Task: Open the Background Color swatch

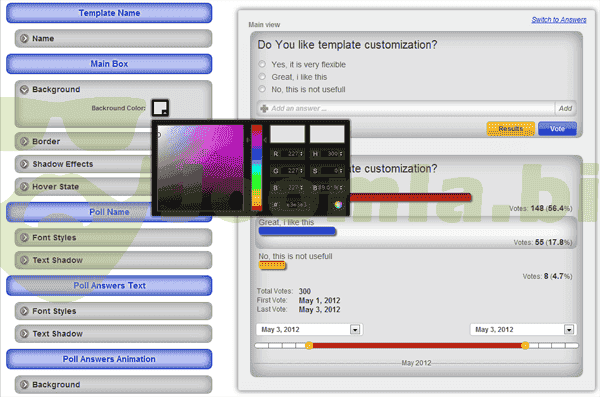Action: [x=160, y=108]
